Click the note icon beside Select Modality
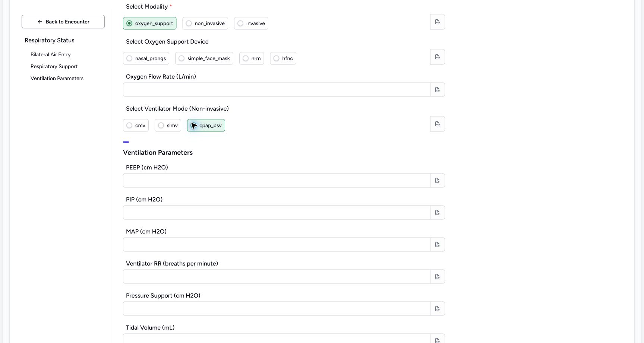 coord(438,22)
